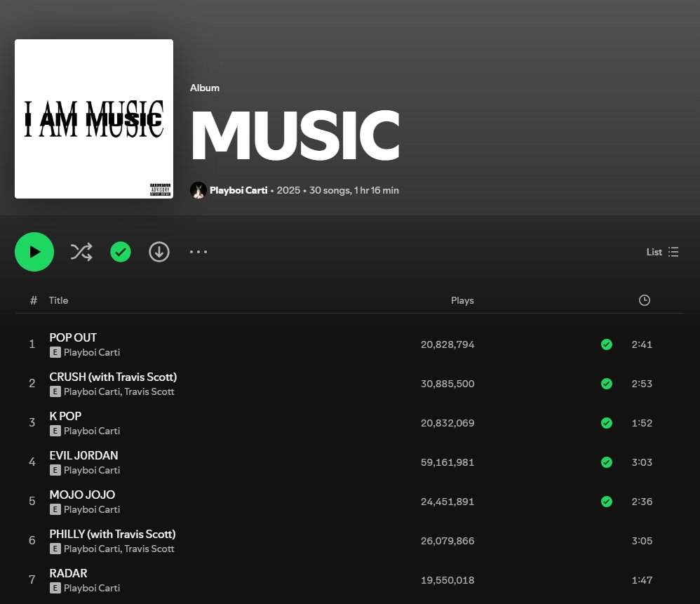Select the POP OUT track title
Screen dimensions: 700x604
(73, 337)
